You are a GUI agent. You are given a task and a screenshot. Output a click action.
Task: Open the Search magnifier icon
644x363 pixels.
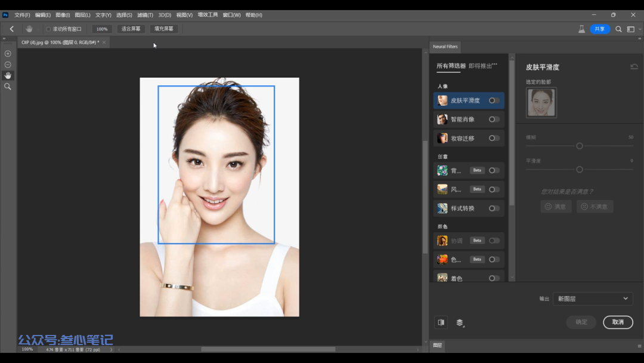pos(618,29)
